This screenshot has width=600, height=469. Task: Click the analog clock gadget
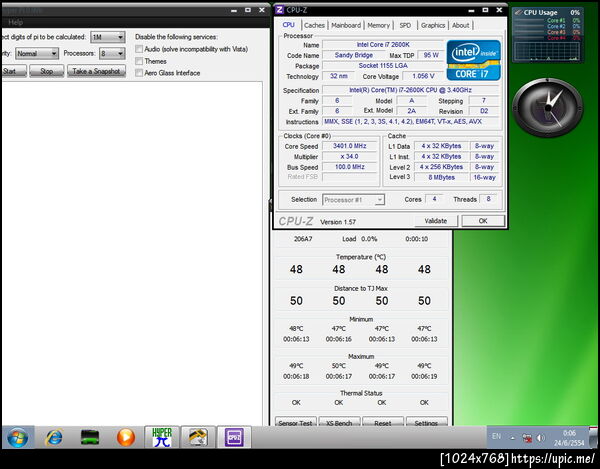[548, 107]
